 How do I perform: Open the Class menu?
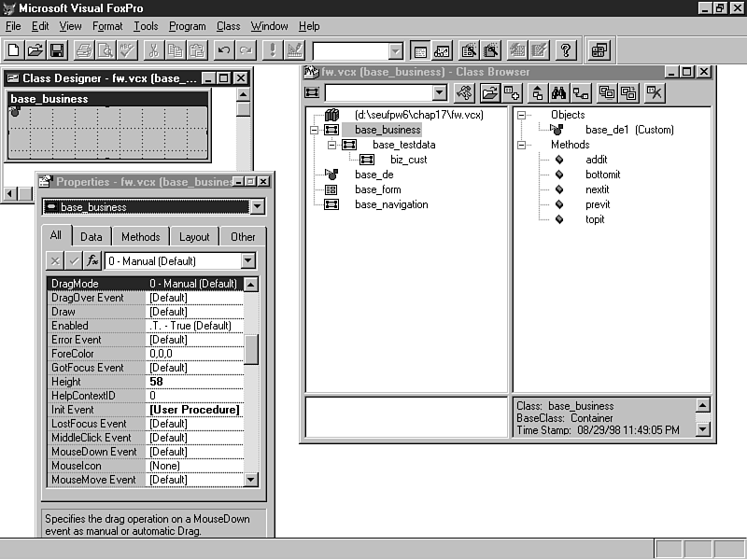click(228, 26)
